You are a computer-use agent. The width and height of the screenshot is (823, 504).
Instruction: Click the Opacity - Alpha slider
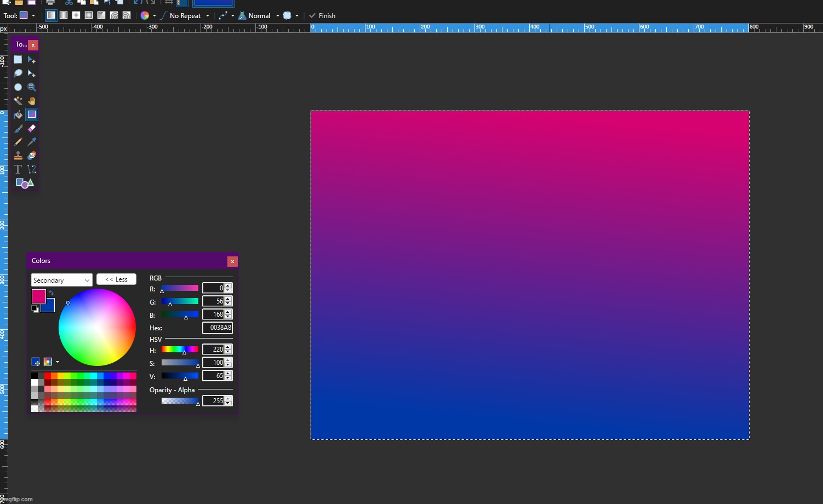tap(180, 401)
